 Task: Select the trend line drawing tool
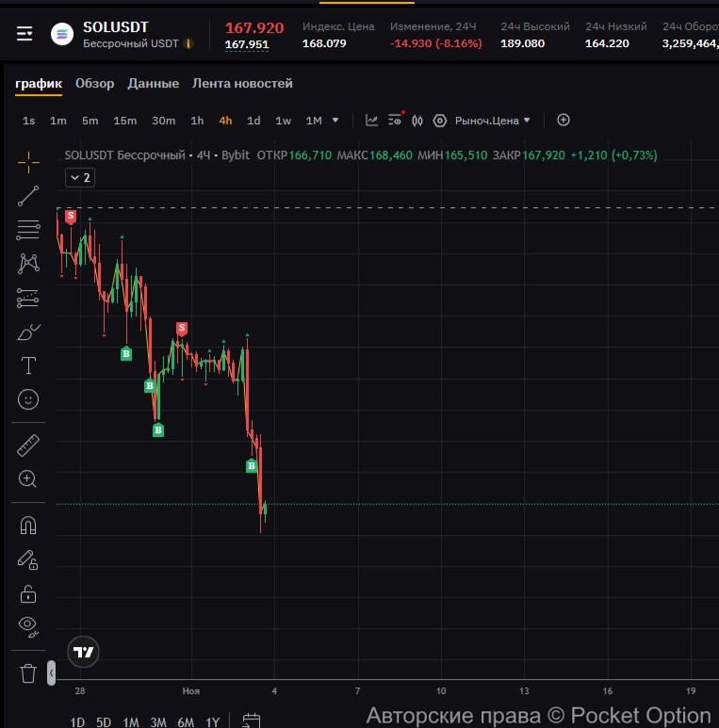pos(28,196)
